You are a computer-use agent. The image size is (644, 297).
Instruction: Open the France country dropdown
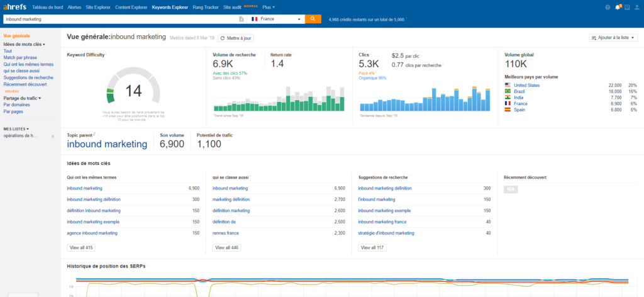[275, 19]
